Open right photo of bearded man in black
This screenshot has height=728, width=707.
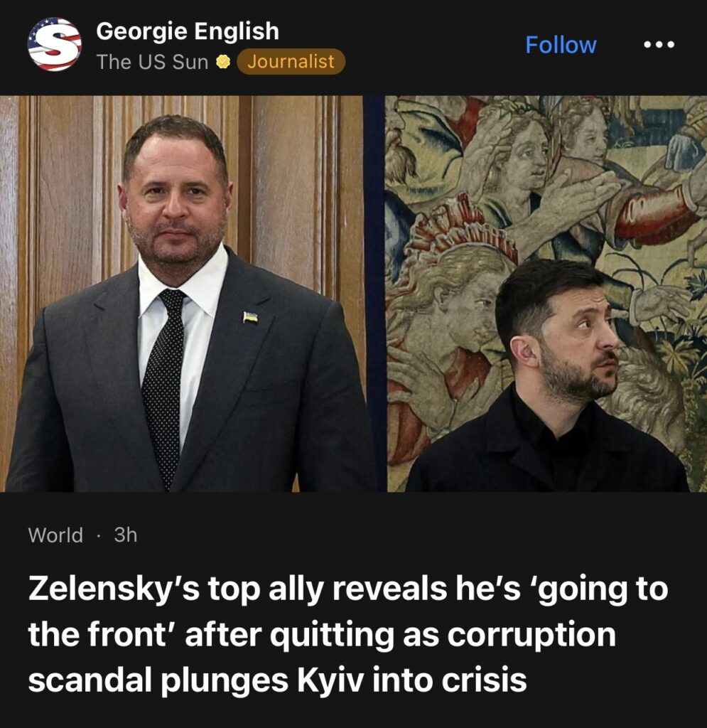click(x=547, y=294)
